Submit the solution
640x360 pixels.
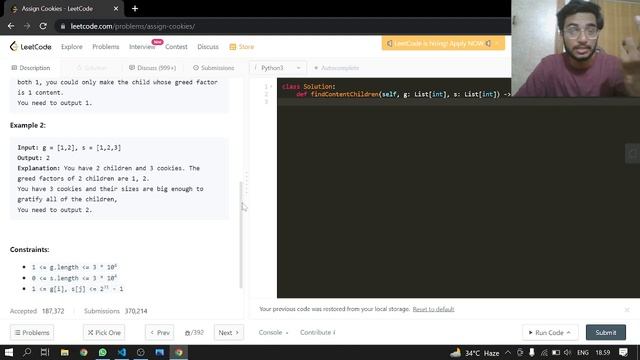[x=606, y=333]
